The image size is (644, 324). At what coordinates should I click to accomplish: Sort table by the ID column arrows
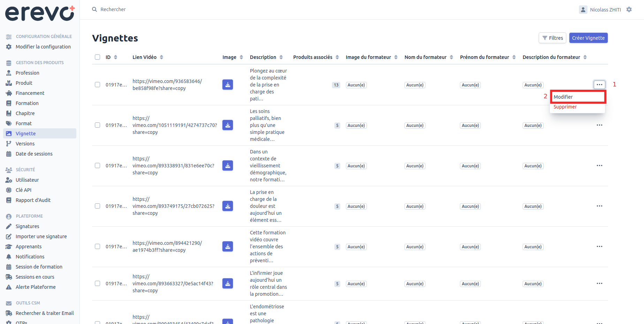click(x=115, y=57)
